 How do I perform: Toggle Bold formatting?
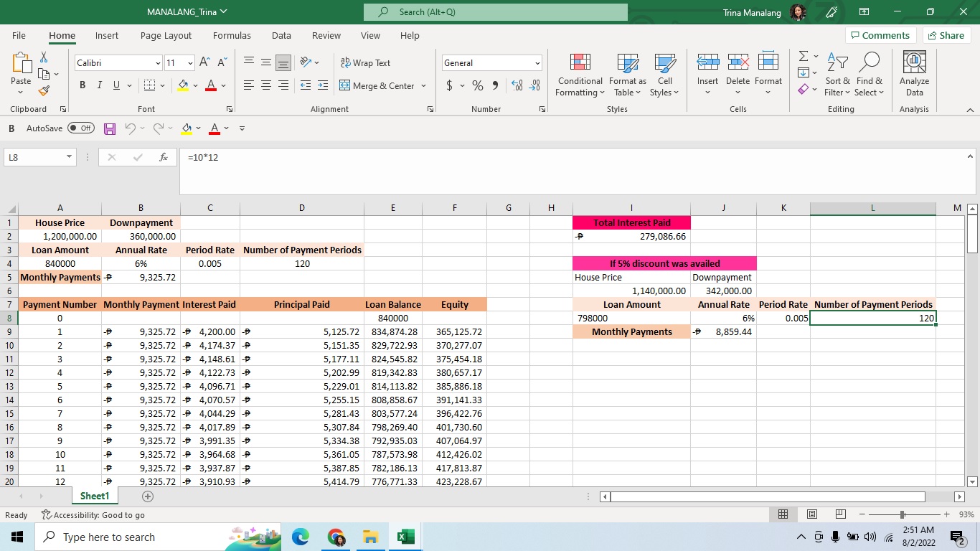[x=82, y=85]
